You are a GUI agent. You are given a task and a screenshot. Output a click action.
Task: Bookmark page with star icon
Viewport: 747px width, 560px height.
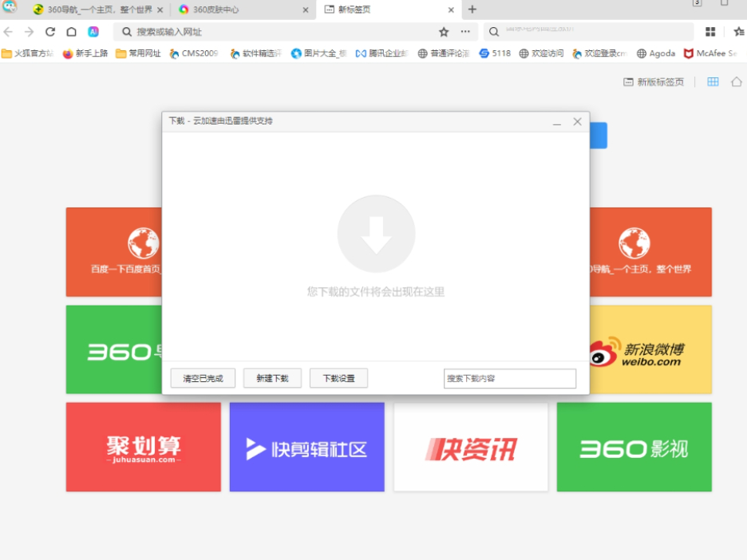[444, 32]
